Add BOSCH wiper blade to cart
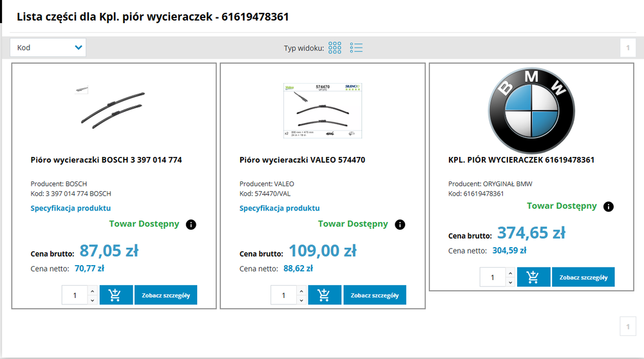This screenshot has height=359, width=644. (116, 295)
